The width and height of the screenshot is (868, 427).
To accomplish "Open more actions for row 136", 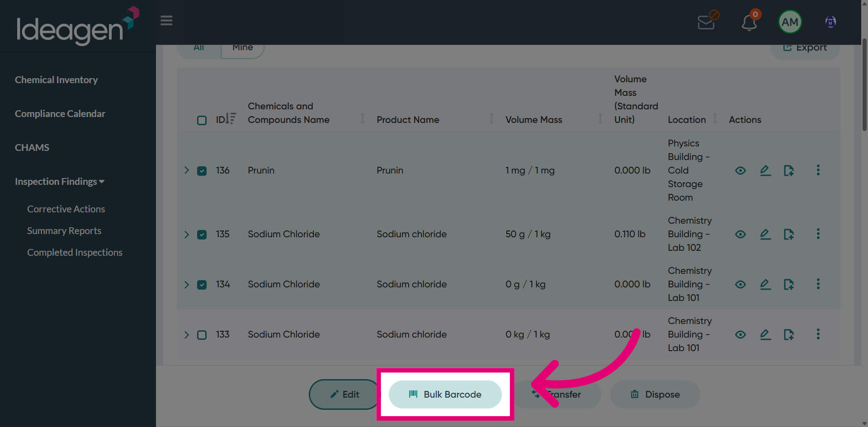I will click(818, 170).
